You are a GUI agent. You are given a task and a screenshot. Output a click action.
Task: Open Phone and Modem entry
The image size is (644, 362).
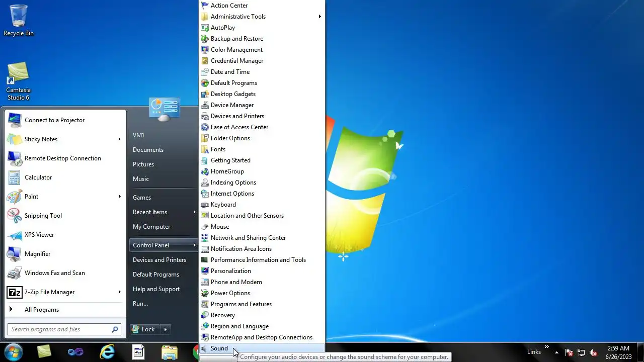click(x=262, y=282)
